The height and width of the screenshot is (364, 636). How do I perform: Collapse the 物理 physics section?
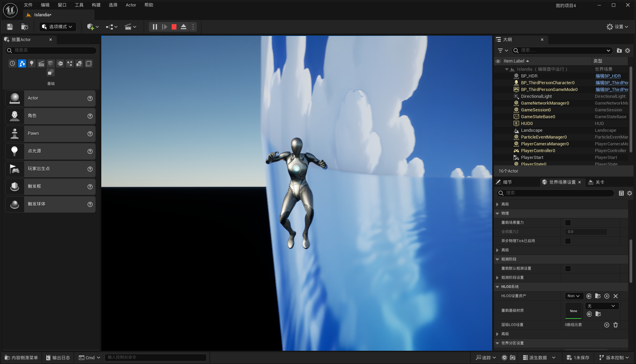point(497,214)
